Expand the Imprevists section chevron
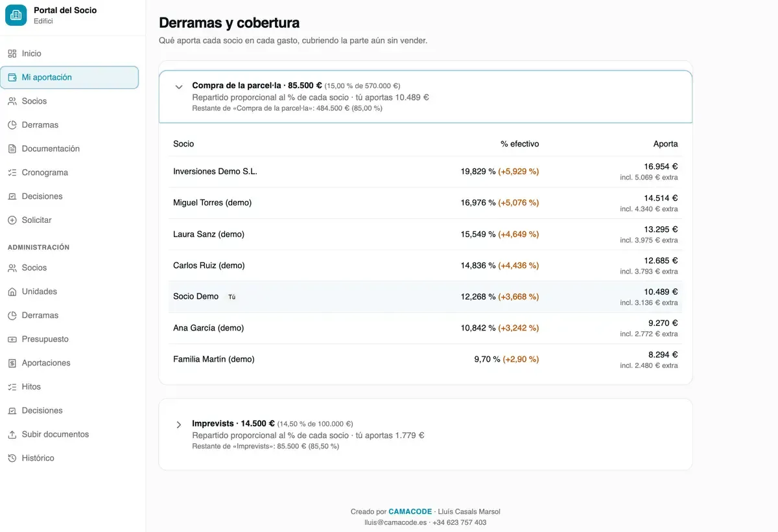 point(179,424)
